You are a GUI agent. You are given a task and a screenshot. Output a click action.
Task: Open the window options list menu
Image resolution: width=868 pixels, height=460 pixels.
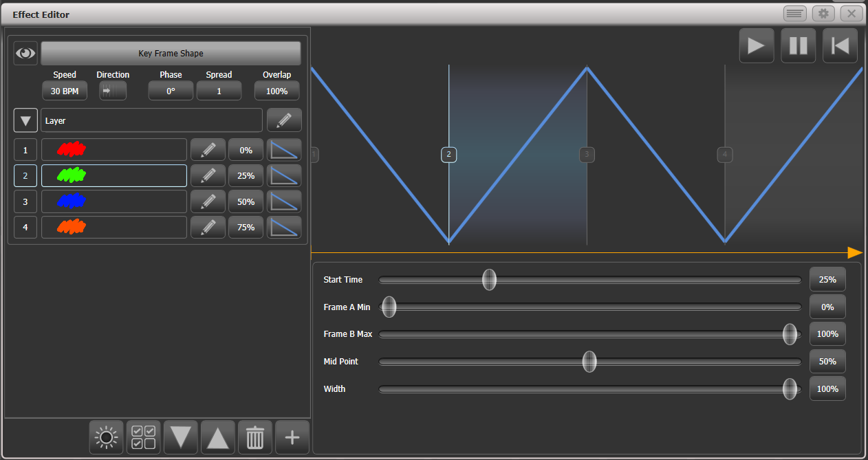794,13
